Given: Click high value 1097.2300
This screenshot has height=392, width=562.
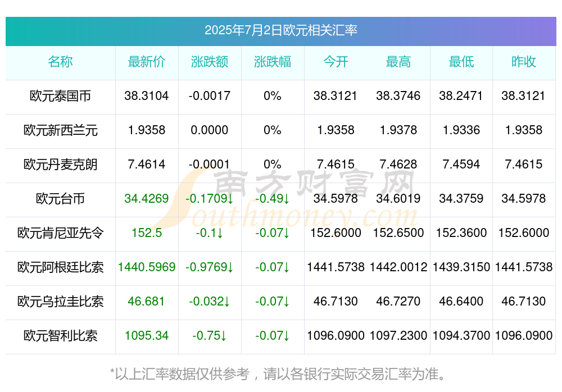Looking at the screenshot, I should click(398, 335).
